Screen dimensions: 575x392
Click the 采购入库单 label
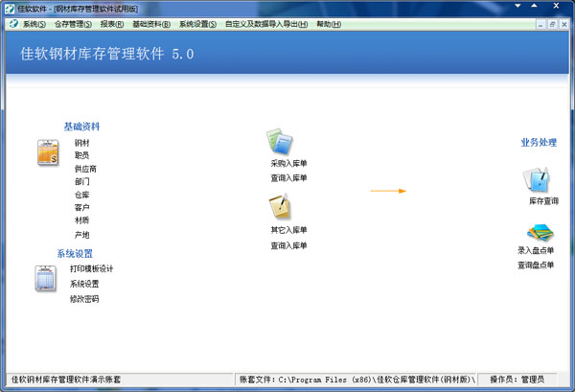(288, 164)
